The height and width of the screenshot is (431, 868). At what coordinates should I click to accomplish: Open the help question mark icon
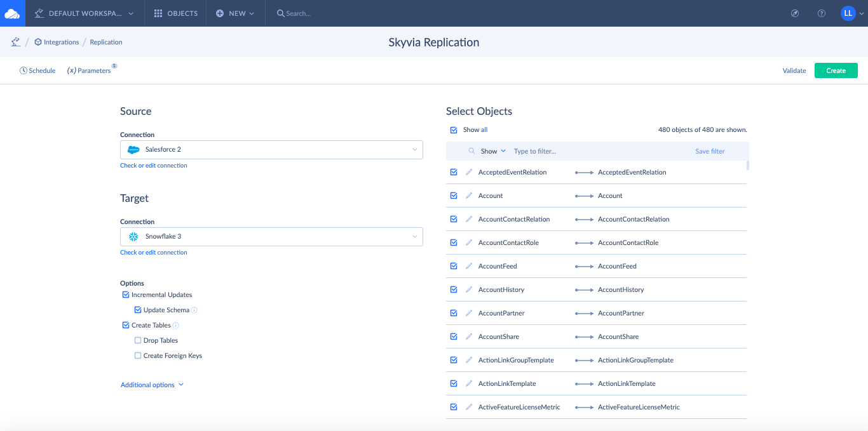[822, 13]
